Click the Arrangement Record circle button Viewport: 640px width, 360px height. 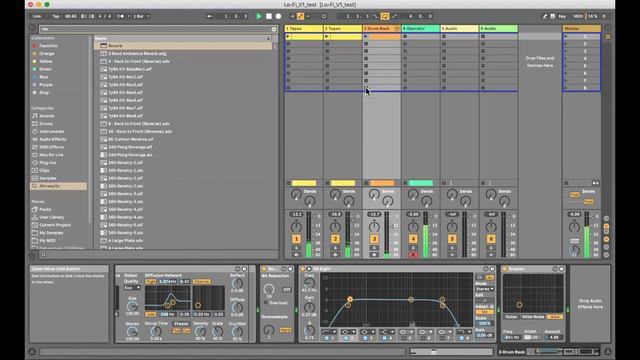(x=278, y=16)
